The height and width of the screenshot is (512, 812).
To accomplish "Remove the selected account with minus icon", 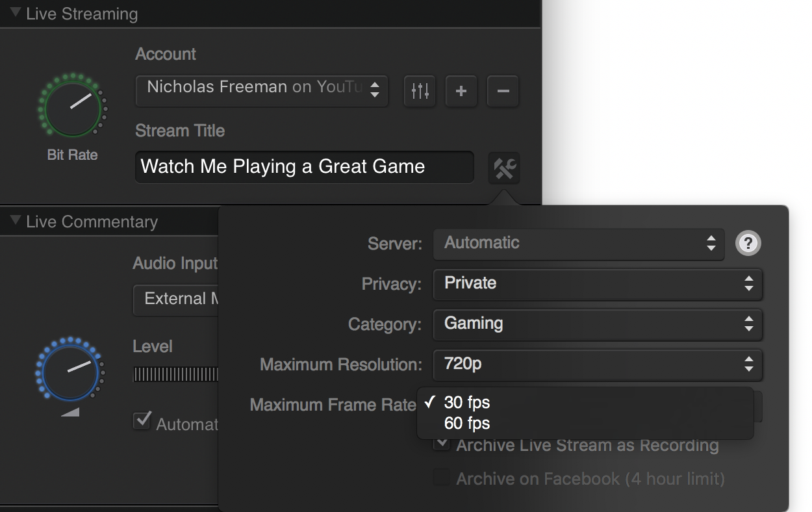I will [503, 91].
